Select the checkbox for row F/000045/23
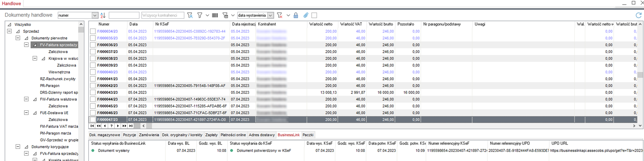Screen dimensions: 644x161 click(93, 106)
